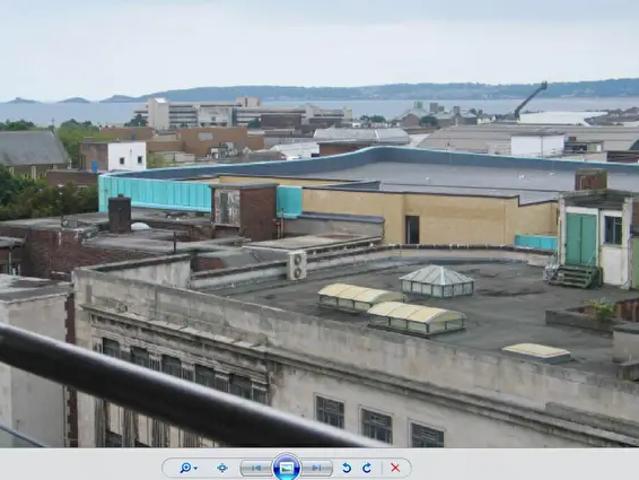Start the slide show with center button
This screenshot has width=639, height=480.
(x=286, y=467)
